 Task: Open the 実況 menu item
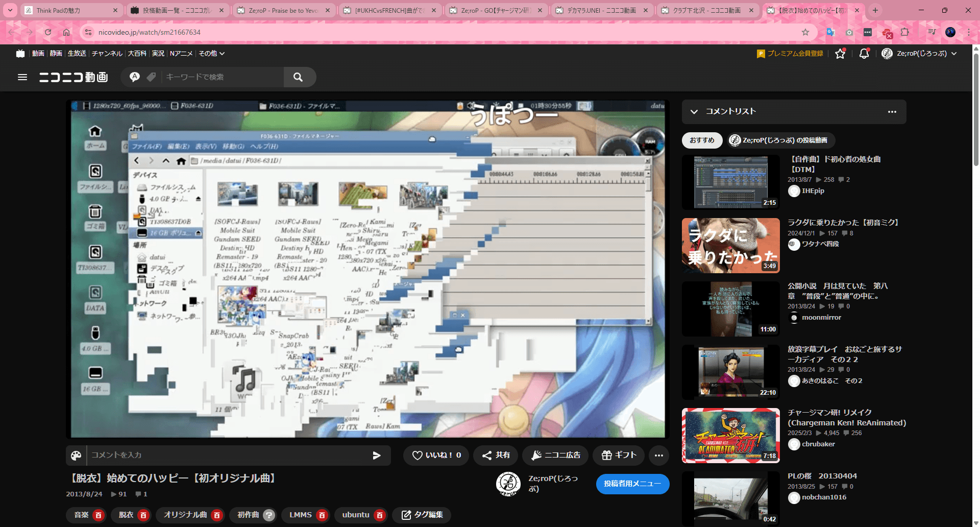click(158, 53)
